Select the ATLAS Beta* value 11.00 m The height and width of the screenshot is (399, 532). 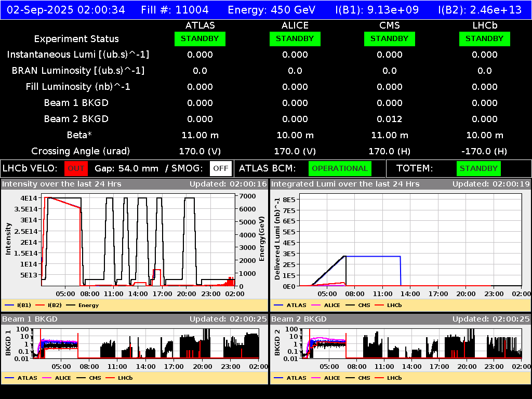click(x=200, y=136)
